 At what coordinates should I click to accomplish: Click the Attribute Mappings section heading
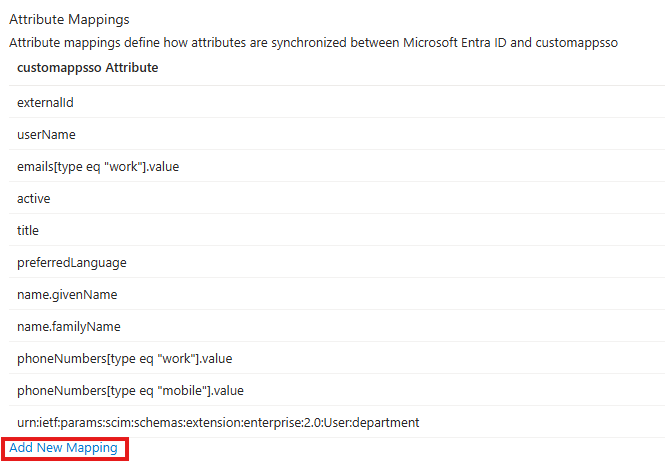[x=70, y=19]
